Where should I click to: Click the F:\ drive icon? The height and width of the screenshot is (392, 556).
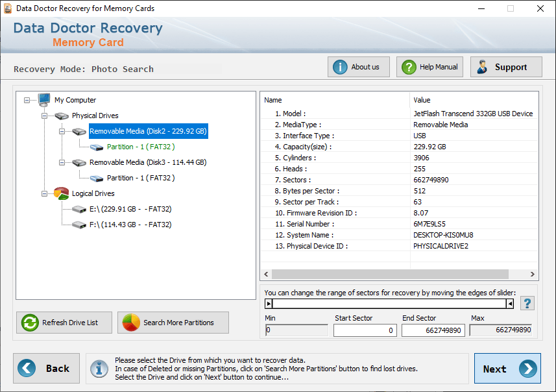tap(79, 225)
